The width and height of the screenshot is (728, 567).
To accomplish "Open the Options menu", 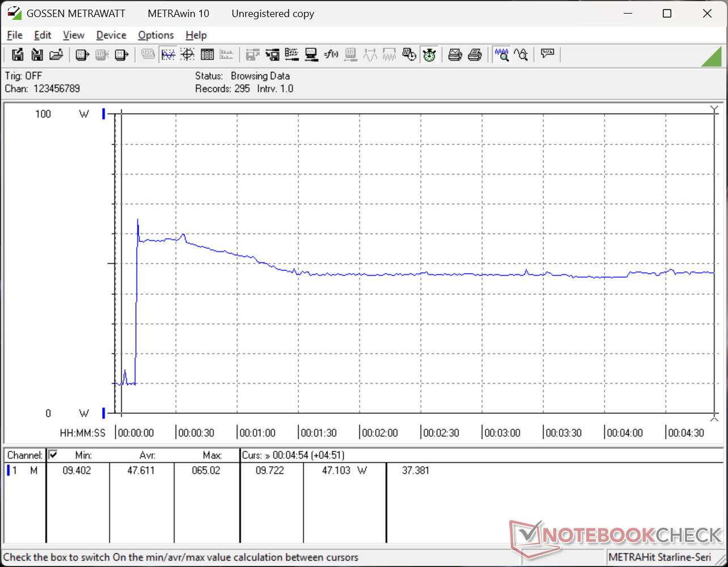I will click(x=156, y=35).
